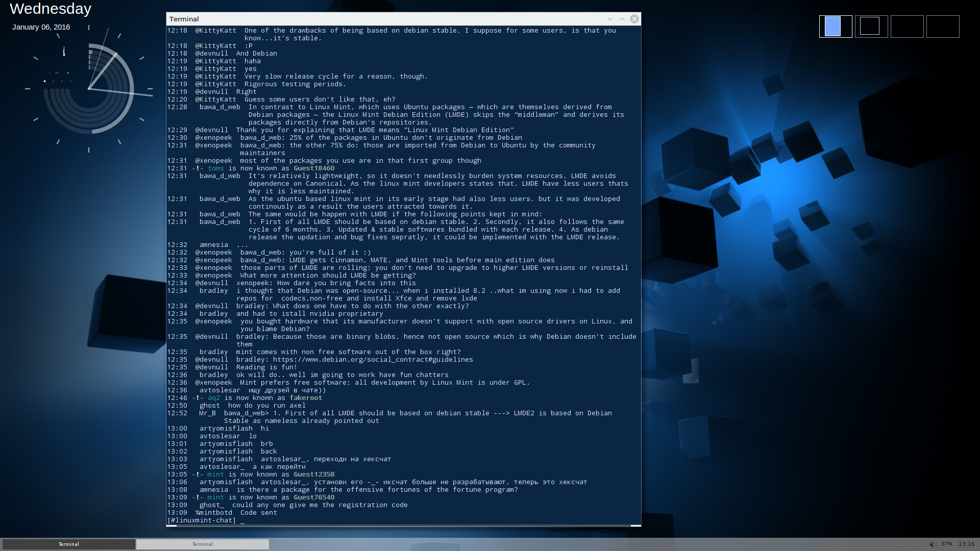Minimize the Terminal window with down-arrow icon
This screenshot has height=551, width=980.
(609, 19)
